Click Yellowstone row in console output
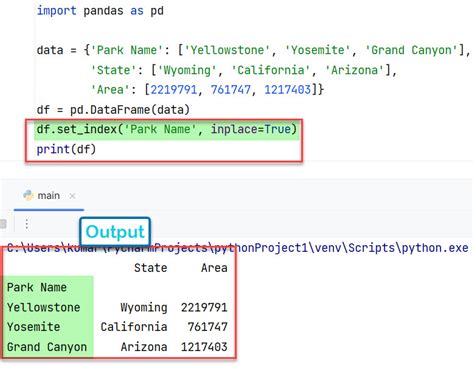The image size is (474, 365). click(117, 307)
